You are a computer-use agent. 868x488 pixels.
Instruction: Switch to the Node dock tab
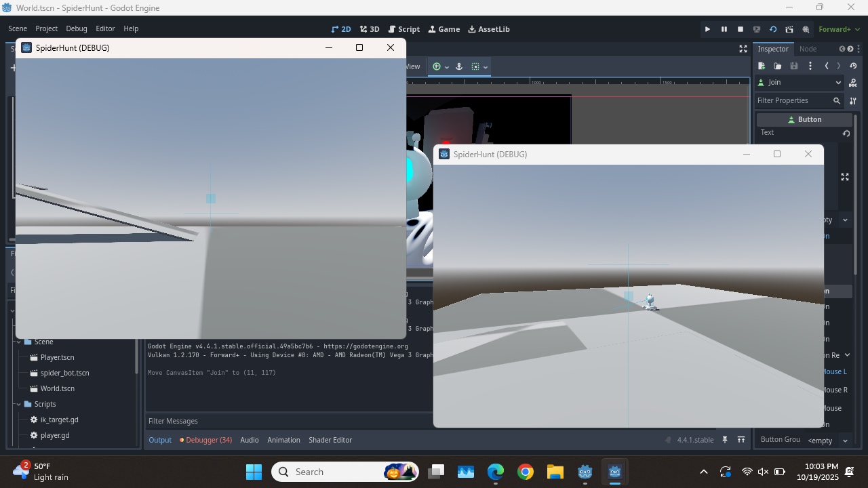[x=808, y=49]
